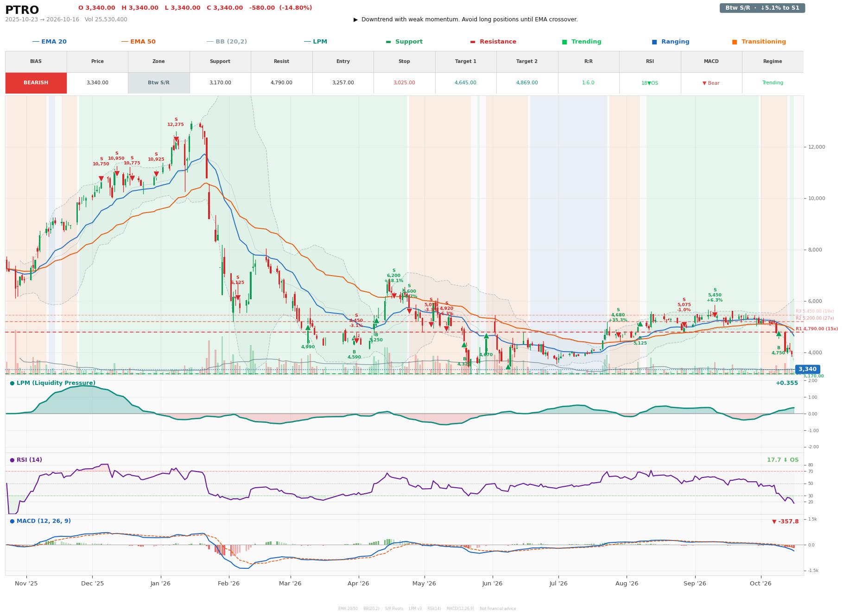
Task: Click the Entry value 3,257.00
Action: tap(343, 83)
